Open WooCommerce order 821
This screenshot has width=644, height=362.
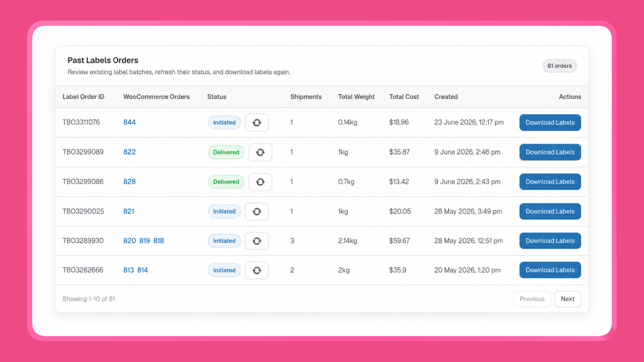[129, 212]
